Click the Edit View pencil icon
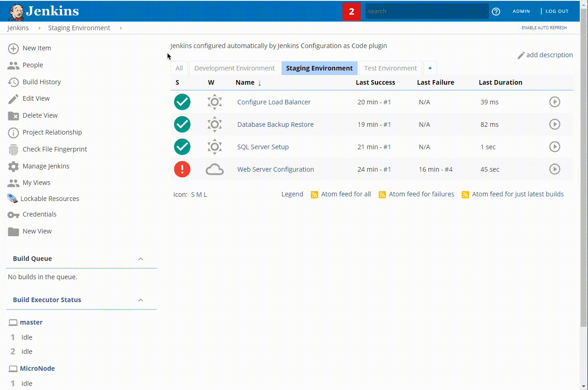588x390 pixels. click(14, 98)
